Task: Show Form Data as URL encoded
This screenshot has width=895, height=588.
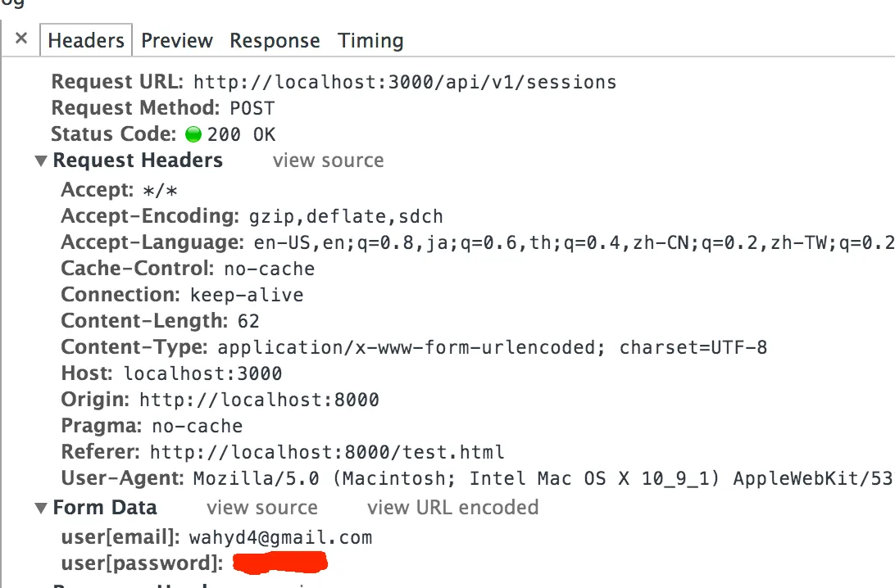Action: pos(452,508)
